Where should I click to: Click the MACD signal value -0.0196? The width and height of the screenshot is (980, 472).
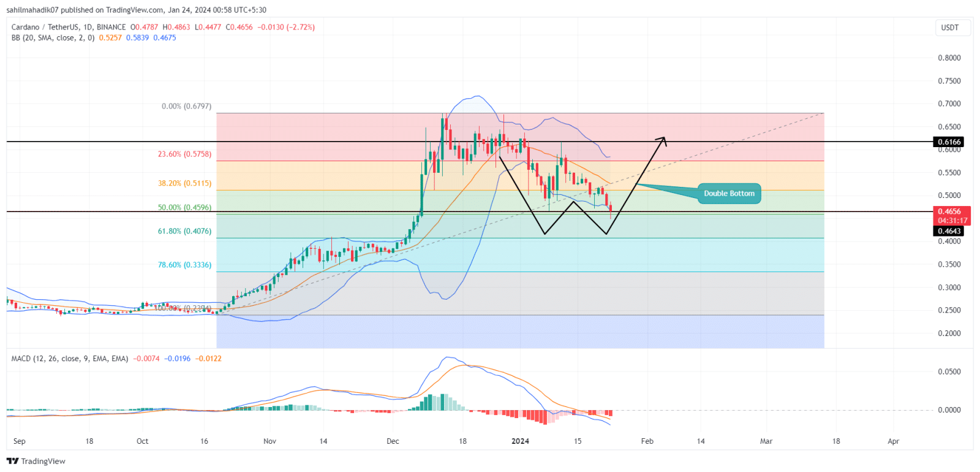coord(177,359)
